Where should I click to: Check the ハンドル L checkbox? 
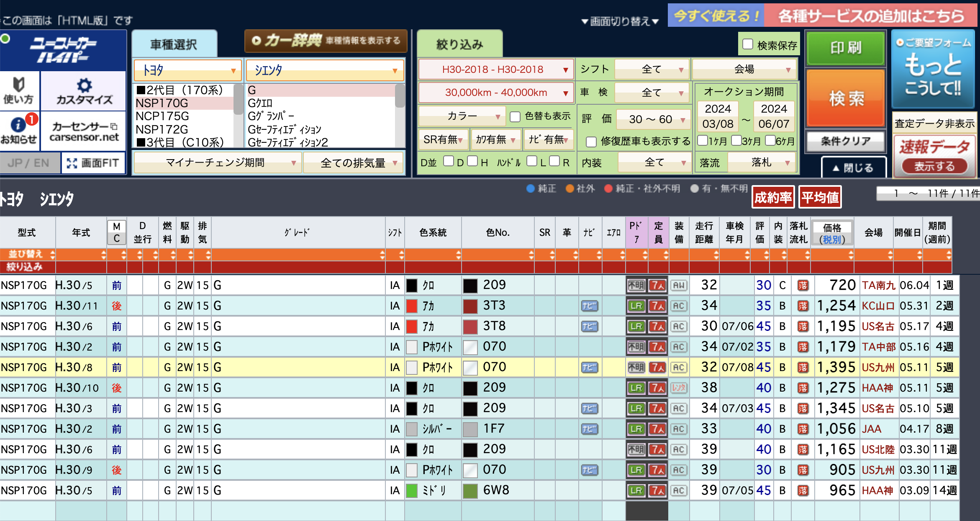pos(532,161)
